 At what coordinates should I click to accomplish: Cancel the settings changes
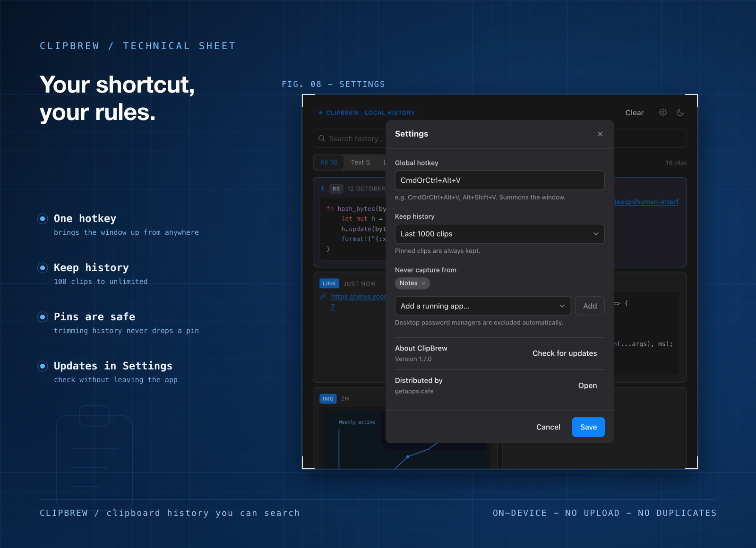coord(548,427)
